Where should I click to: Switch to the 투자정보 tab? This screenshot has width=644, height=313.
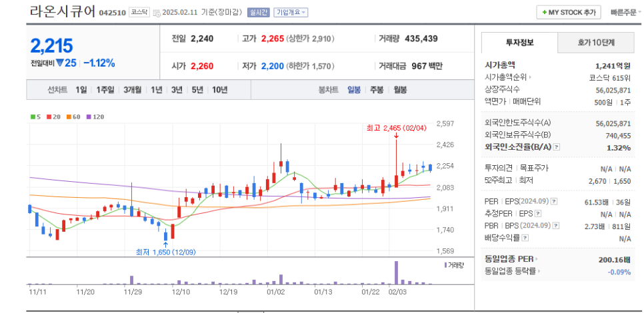[519, 42]
